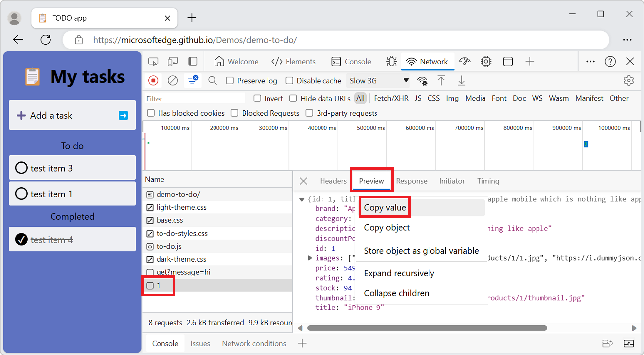Toggle device emulation mode

(173, 61)
